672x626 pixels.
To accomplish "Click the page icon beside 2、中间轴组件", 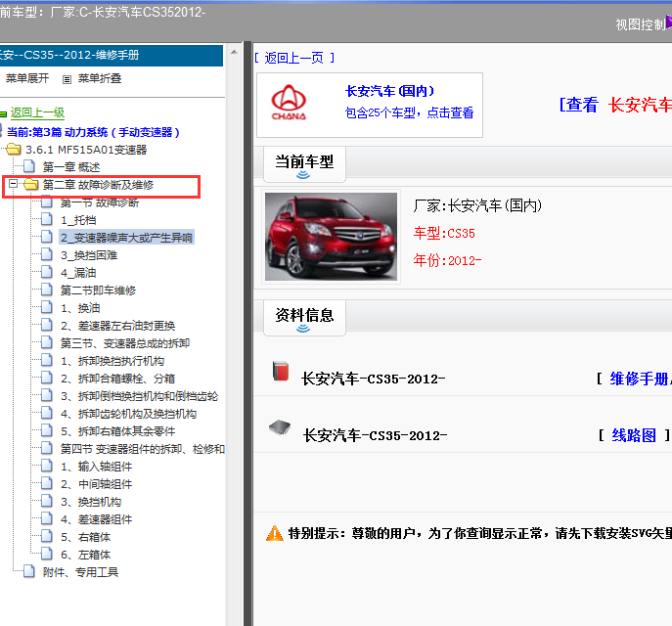I will tap(47, 483).
